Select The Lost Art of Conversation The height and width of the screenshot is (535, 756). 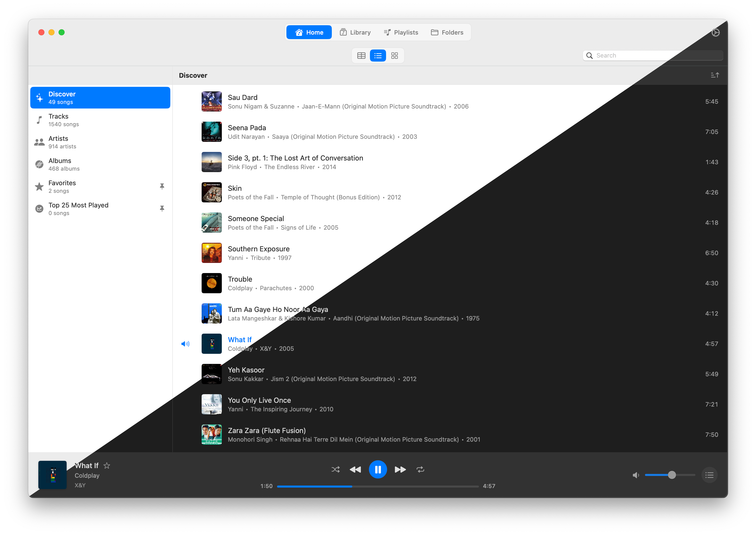coord(295,158)
